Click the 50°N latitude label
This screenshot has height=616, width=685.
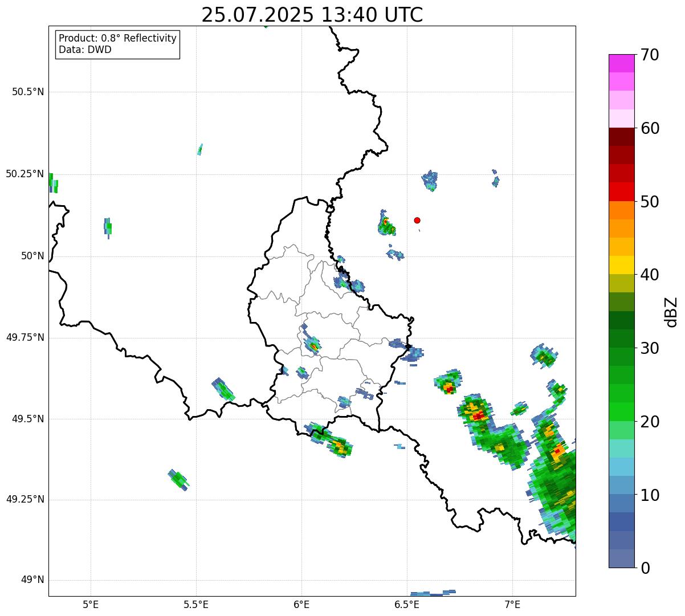[32, 256]
